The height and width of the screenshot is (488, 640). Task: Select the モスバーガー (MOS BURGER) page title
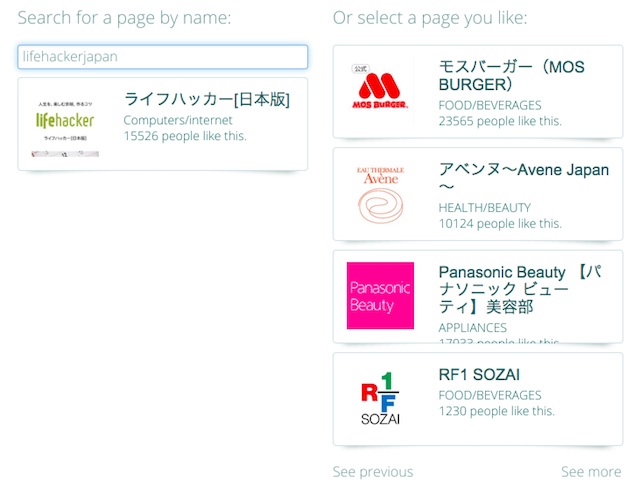point(511,75)
